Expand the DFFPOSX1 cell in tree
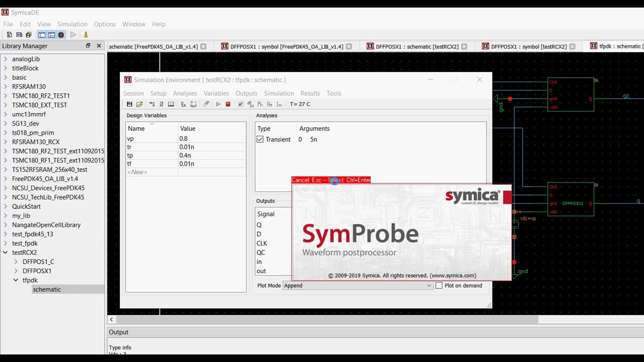This screenshot has width=644, height=362. (16, 271)
